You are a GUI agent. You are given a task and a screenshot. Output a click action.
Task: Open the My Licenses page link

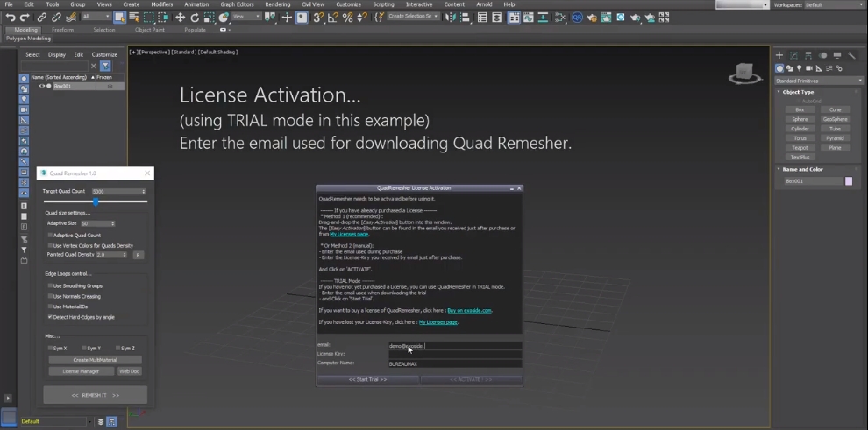[349, 234]
